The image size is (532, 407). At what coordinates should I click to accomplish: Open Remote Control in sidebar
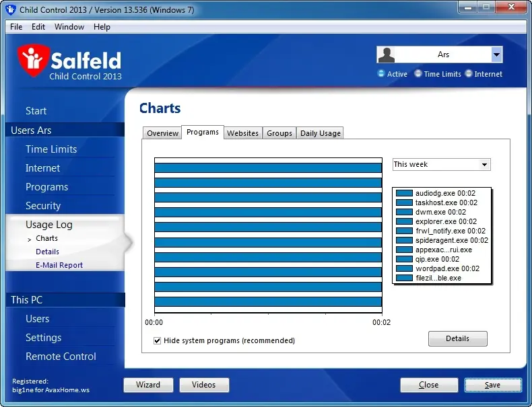[x=61, y=357]
